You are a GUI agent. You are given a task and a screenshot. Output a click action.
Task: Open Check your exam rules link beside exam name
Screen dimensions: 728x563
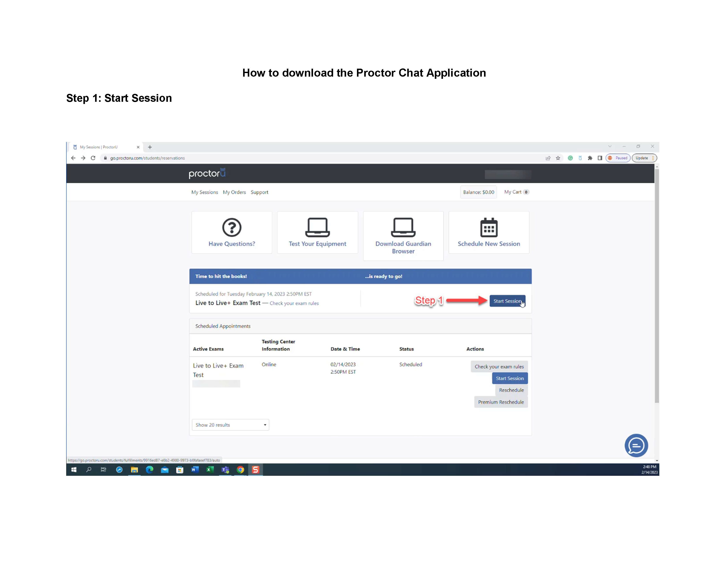(x=294, y=303)
